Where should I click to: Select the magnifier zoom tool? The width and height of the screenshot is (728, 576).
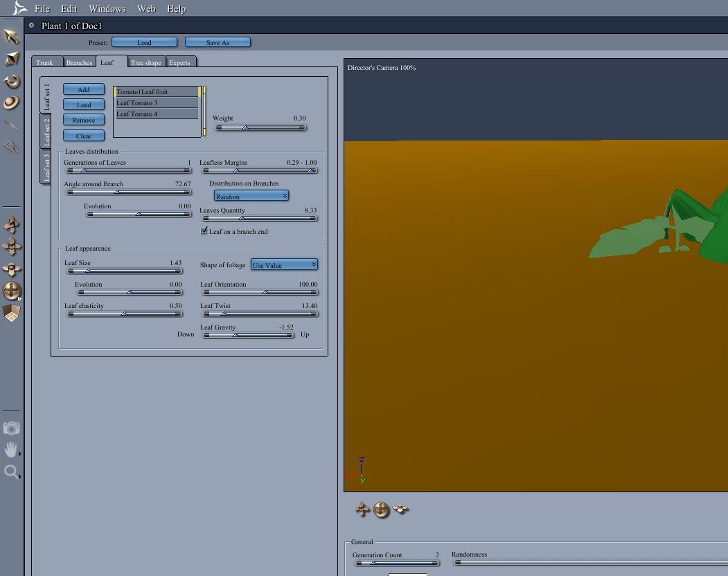pyautogui.click(x=10, y=472)
